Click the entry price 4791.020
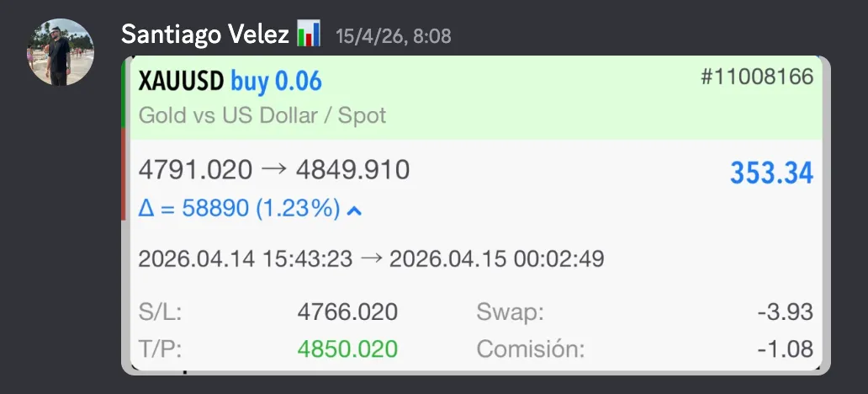Screen dimensions: 868x394 coord(195,170)
